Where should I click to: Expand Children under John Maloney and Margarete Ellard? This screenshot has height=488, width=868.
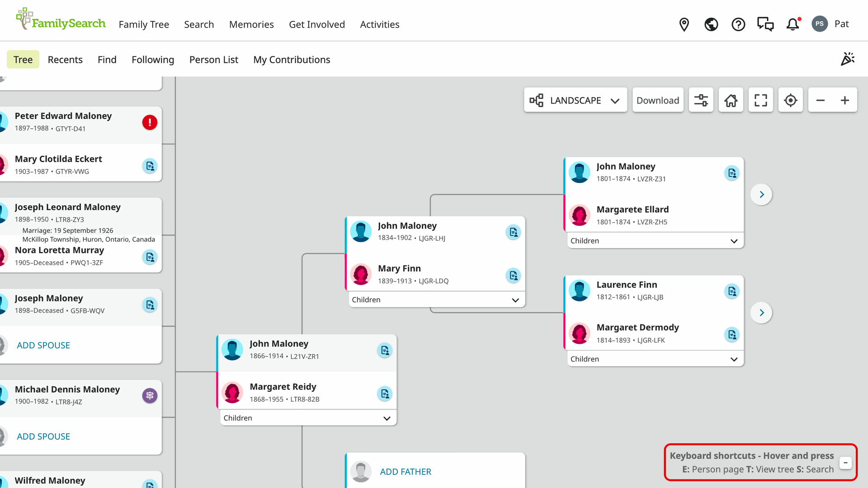tap(656, 241)
